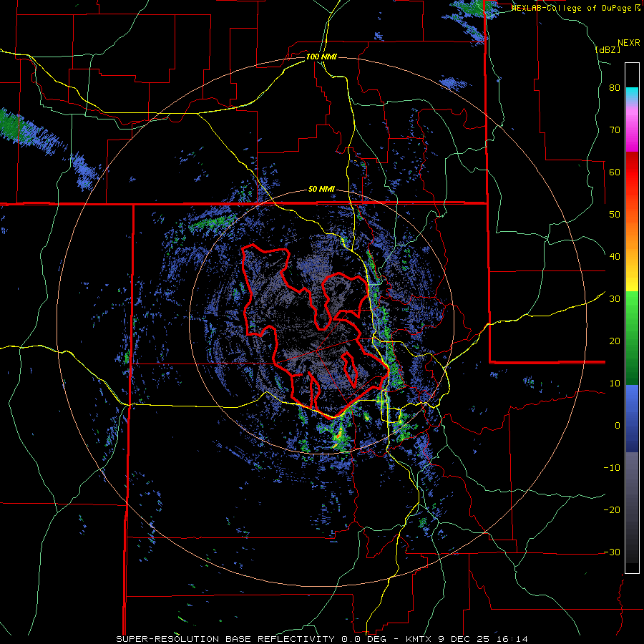644x644 pixels.
Task: Click the NEXR label at the upper right
Action: pyautogui.click(x=629, y=43)
